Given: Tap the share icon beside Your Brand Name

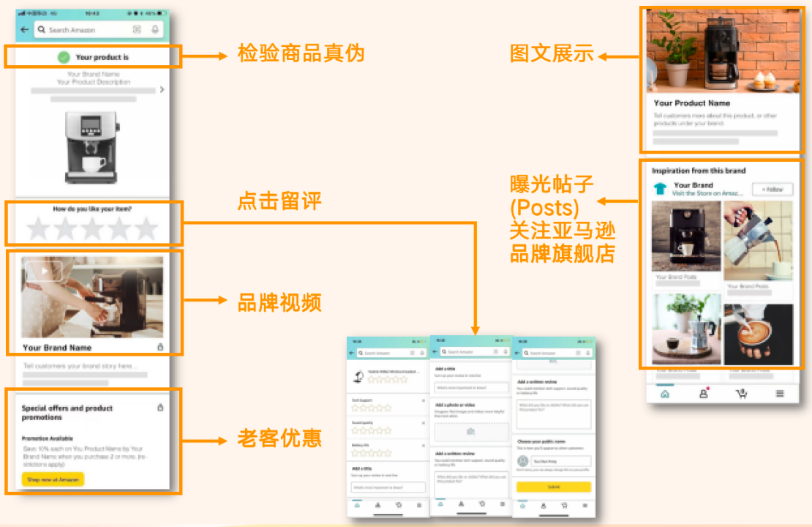Looking at the screenshot, I should pos(160,347).
